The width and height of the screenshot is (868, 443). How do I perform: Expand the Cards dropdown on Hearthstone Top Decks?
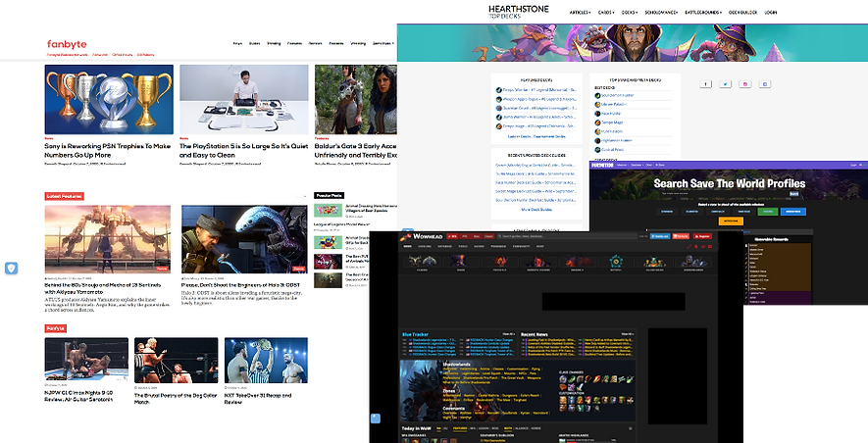tap(606, 12)
